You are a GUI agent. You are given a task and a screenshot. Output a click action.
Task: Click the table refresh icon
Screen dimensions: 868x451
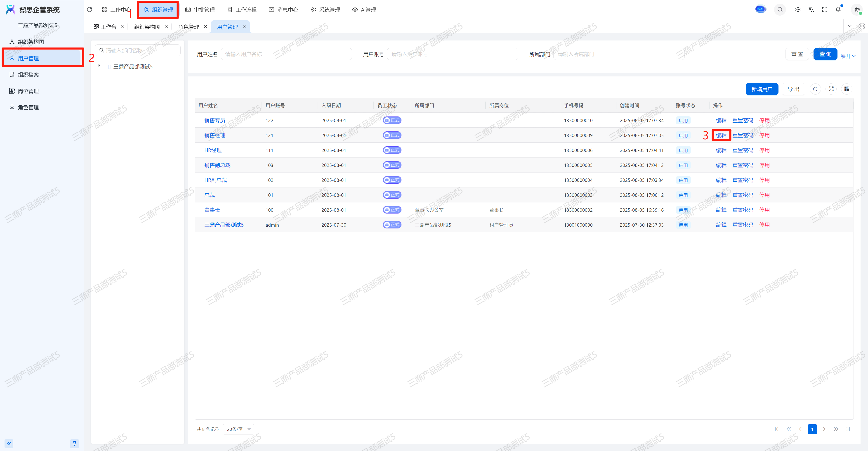pyautogui.click(x=815, y=89)
